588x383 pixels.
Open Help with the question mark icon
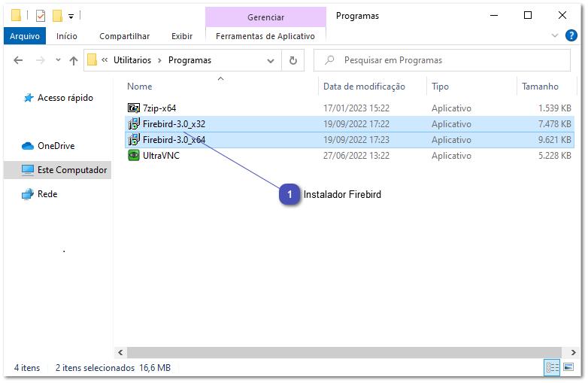571,35
